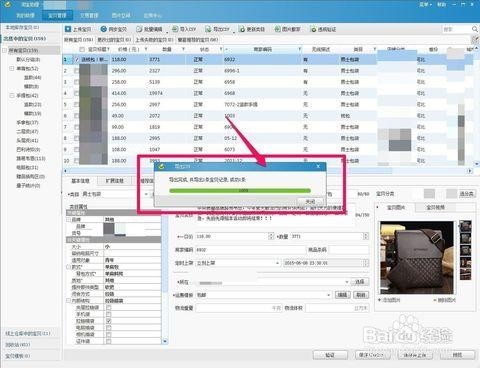This screenshot has width=480, height=368.
Task: Switch to the image space (图片空间) tab
Action: click(x=121, y=15)
